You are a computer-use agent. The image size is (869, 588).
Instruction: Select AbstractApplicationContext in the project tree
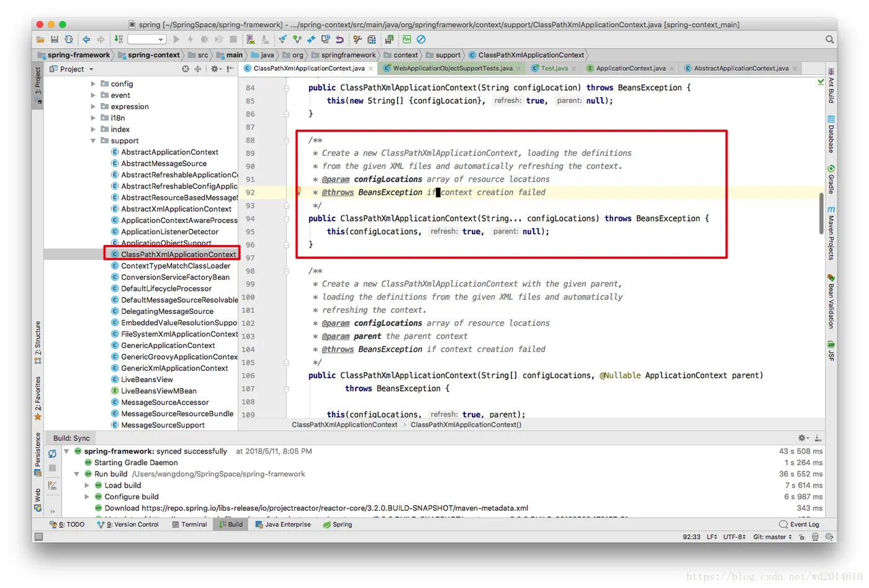pos(169,152)
